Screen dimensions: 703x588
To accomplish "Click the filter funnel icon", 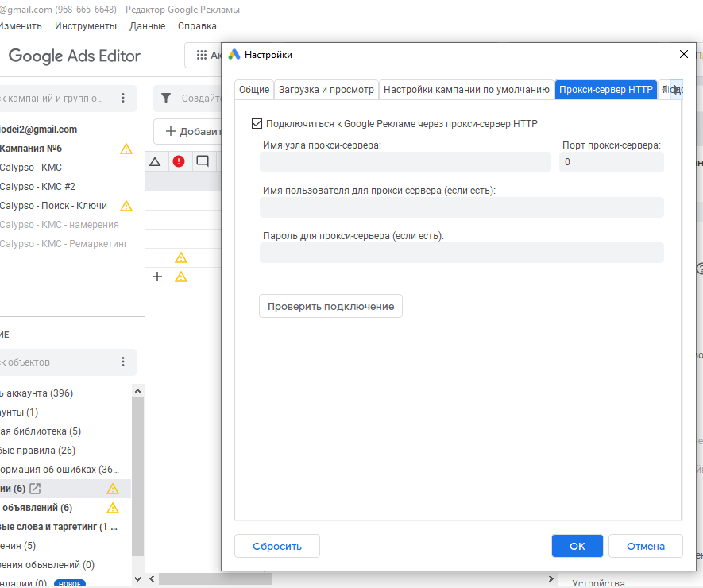I will tap(166, 99).
